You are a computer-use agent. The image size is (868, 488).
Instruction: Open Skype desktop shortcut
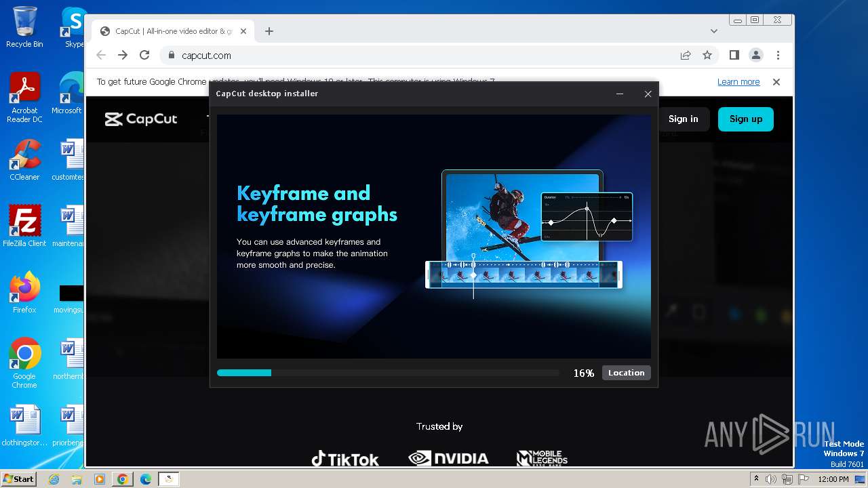click(73, 27)
